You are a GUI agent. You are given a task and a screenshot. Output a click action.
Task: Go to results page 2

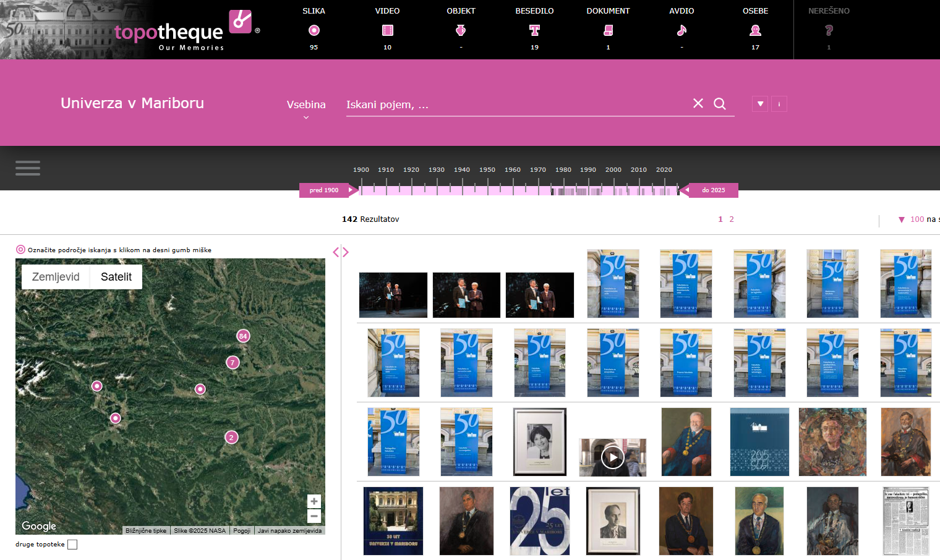[x=732, y=219]
